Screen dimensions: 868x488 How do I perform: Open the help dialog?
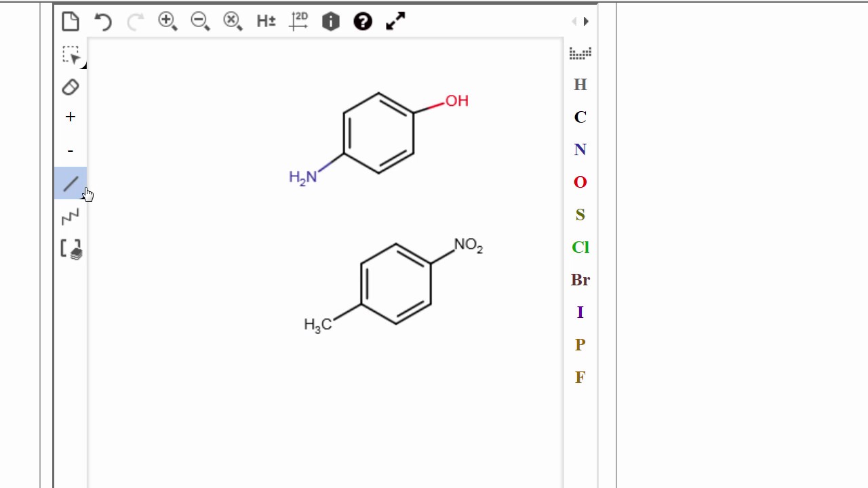[x=363, y=21]
